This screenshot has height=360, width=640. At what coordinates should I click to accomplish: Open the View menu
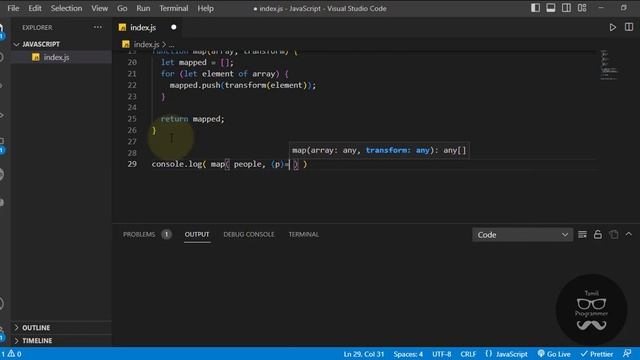click(99, 8)
